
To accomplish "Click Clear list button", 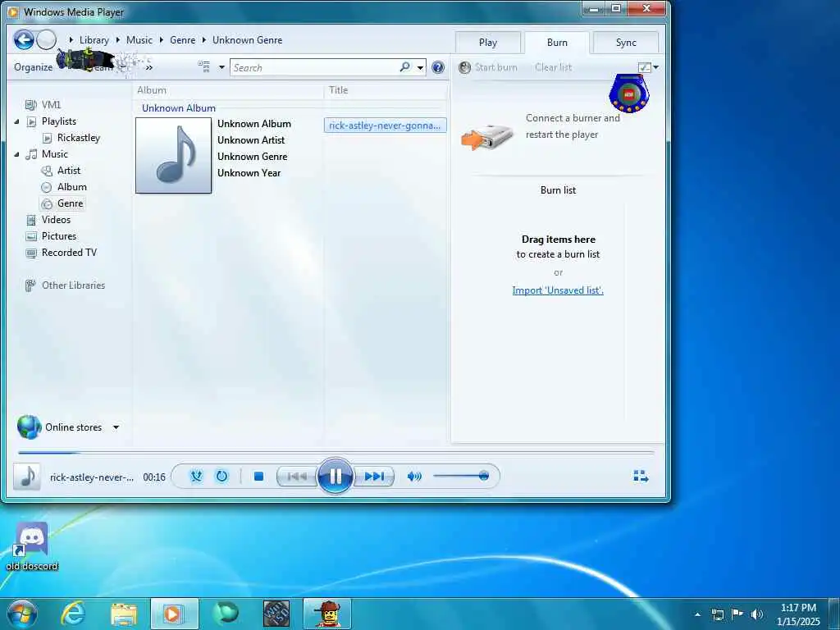I will coord(553,67).
